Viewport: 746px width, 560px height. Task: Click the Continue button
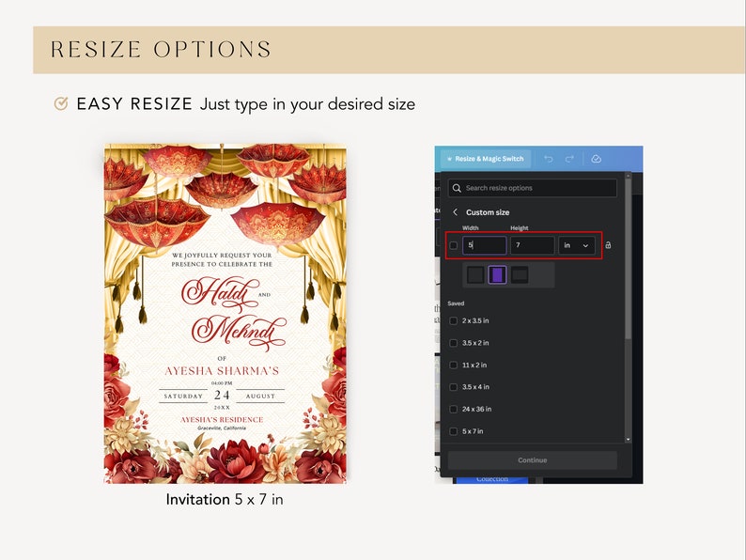(533, 460)
